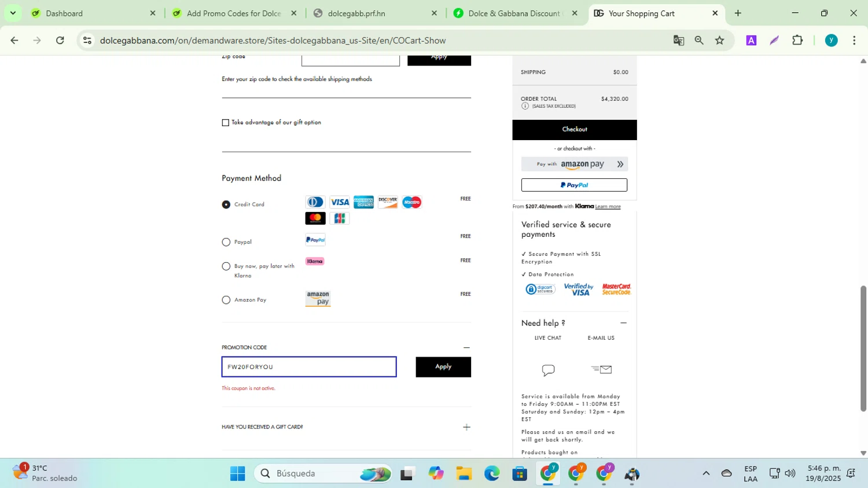Click the promotion code input field
The height and width of the screenshot is (488, 868).
pyautogui.click(x=309, y=367)
